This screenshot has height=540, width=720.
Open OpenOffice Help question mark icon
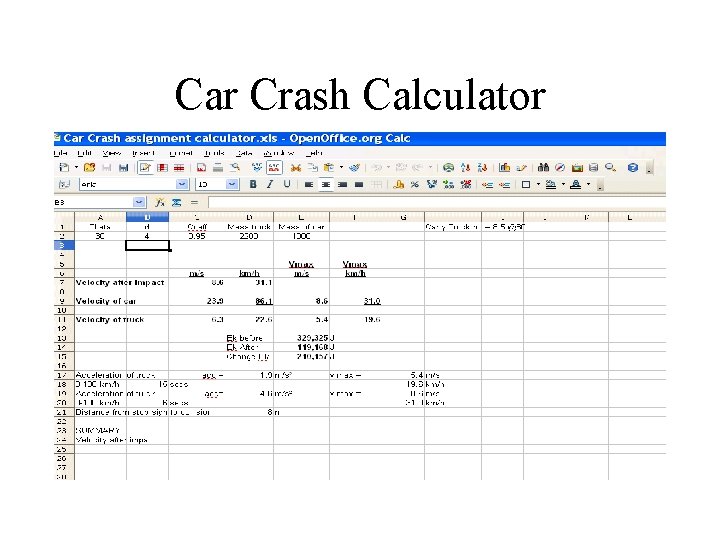pos(633,168)
